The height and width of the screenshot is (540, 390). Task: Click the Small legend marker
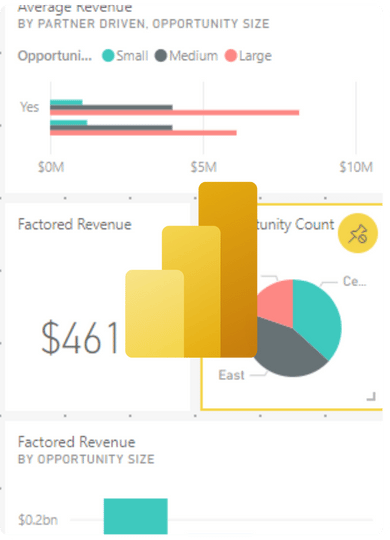pos(108,55)
